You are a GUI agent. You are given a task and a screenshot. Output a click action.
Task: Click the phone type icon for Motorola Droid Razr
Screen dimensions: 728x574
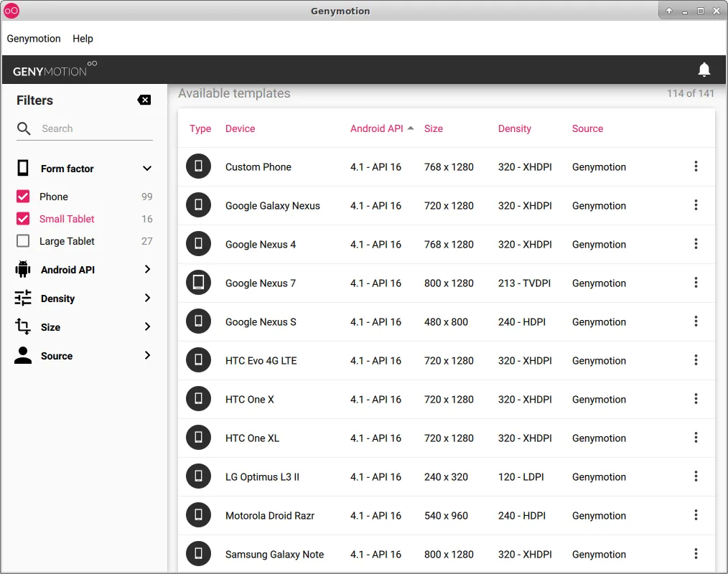(x=198, y=515)
